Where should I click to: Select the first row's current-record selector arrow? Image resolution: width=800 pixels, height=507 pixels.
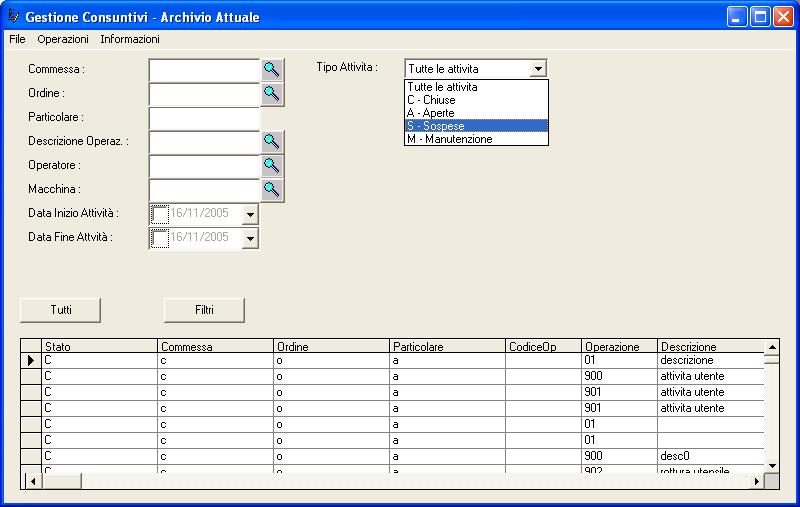pyautogui.click(x=31, y=361)
